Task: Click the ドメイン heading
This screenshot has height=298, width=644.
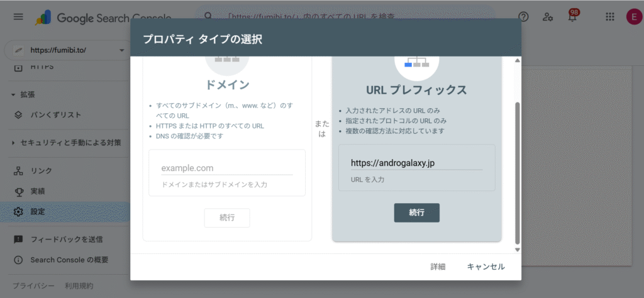Action: [x=227, y=85]
